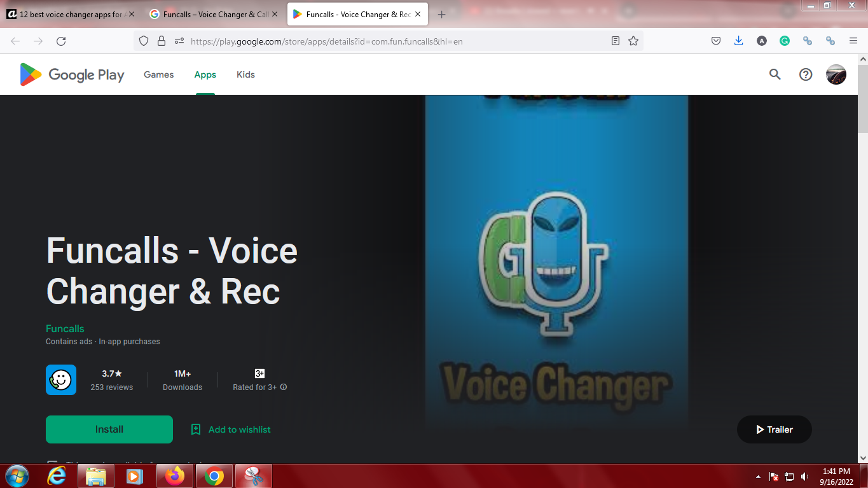Click the Firefox taskbar icon
Screen dimensions: 868x488
[x=174, y=476]
